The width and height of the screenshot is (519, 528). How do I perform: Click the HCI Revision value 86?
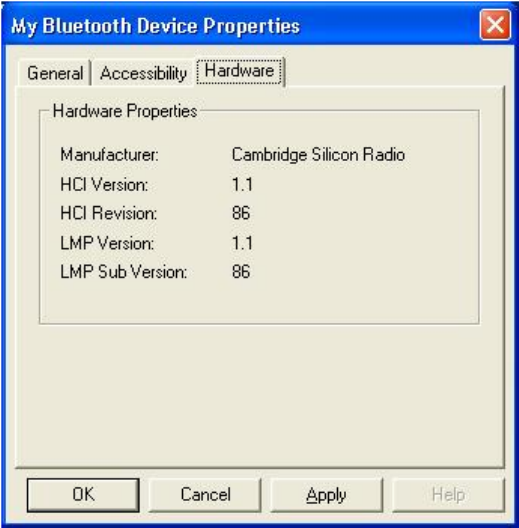(x=241, y=213)
